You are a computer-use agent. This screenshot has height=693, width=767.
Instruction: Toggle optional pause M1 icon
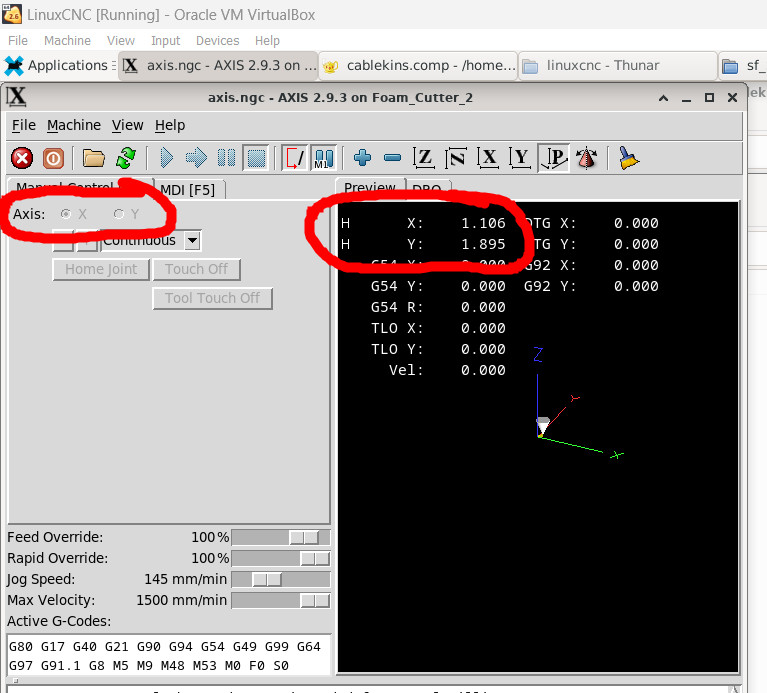(x=323, y=158)
